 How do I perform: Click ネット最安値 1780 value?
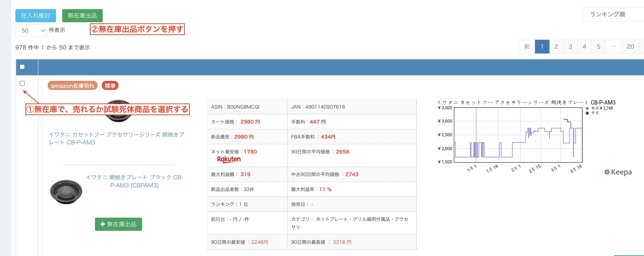coord(250,152)
